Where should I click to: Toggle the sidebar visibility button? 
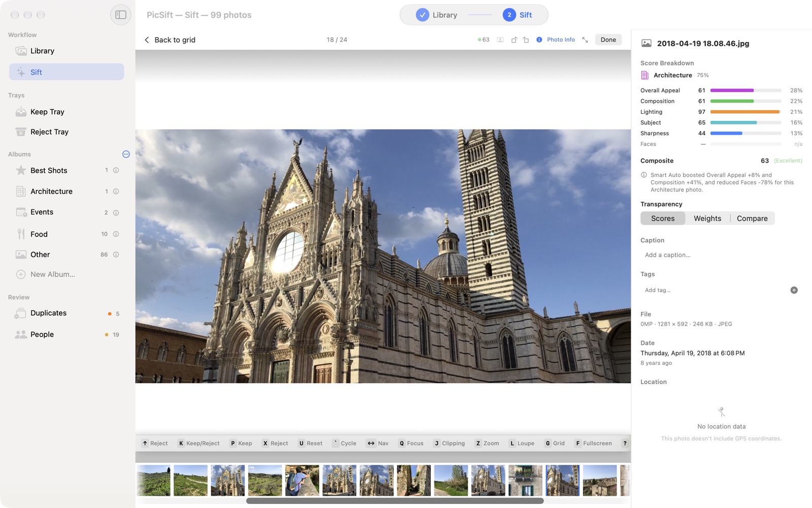pos(121,15)
